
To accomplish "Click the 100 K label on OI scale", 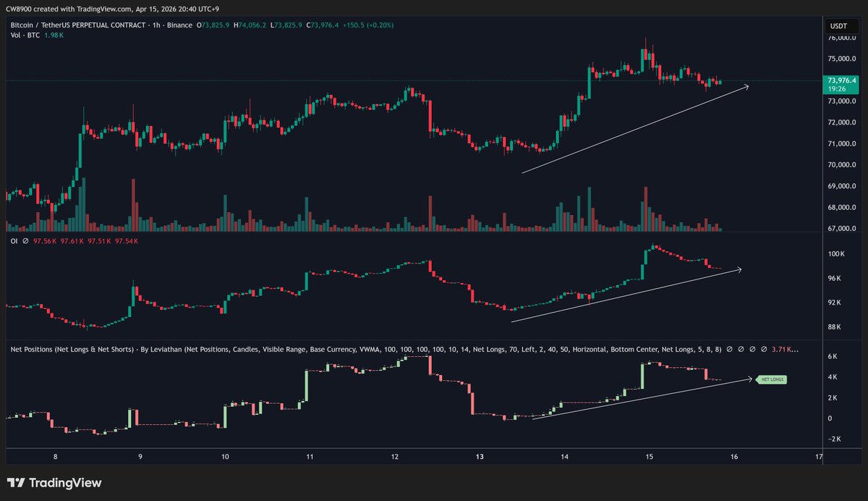I will [x=836, y=254].
